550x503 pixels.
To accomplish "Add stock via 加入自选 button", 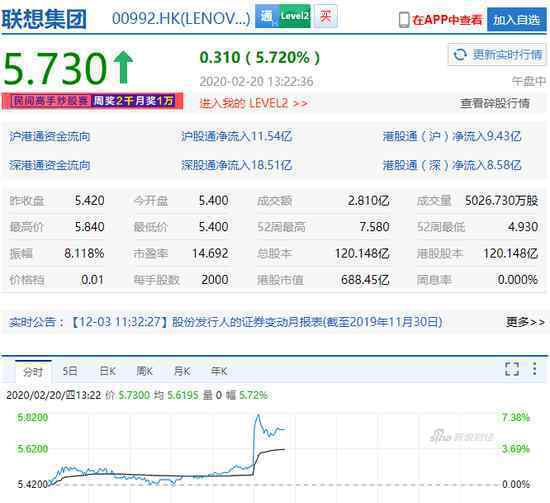I will click(x=517, y=20).
